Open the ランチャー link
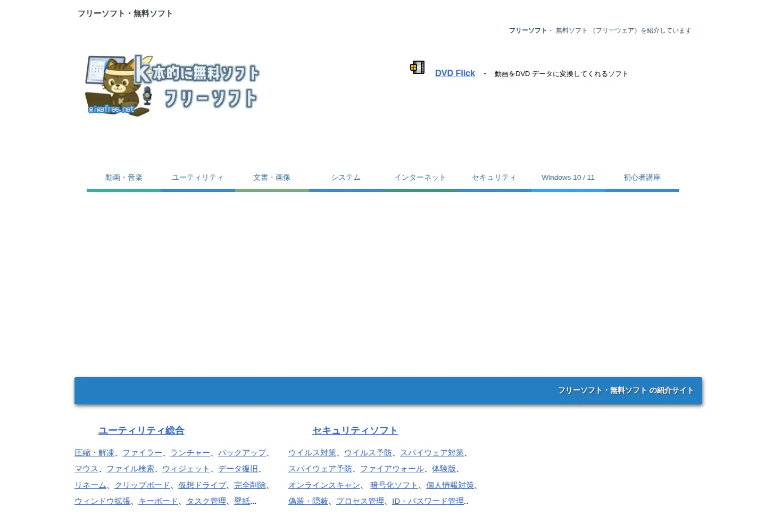Image resolution: width=766 pixels, height=532 pixels. tap(190, 453)
